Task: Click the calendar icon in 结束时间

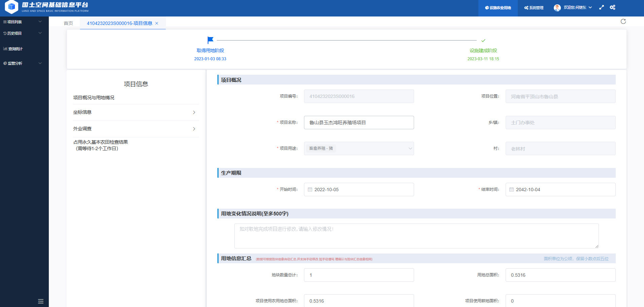Action: [x=512, y=190]
